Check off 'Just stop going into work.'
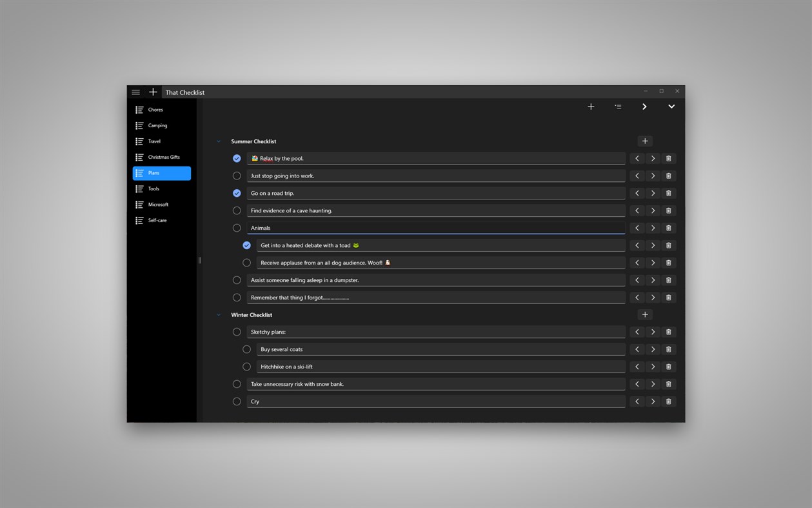The height and width of the screenshot is (508, 812). (237, 176)
